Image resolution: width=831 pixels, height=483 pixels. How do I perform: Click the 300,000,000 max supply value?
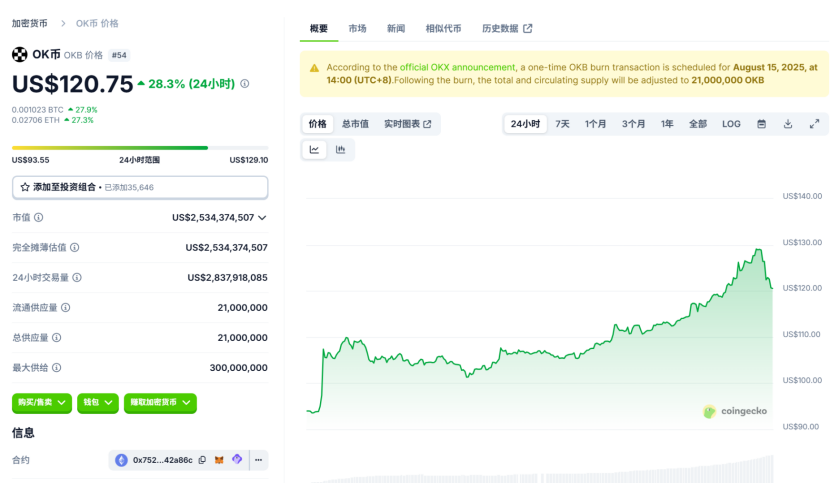pyautogui.click(x=238, y=368)
